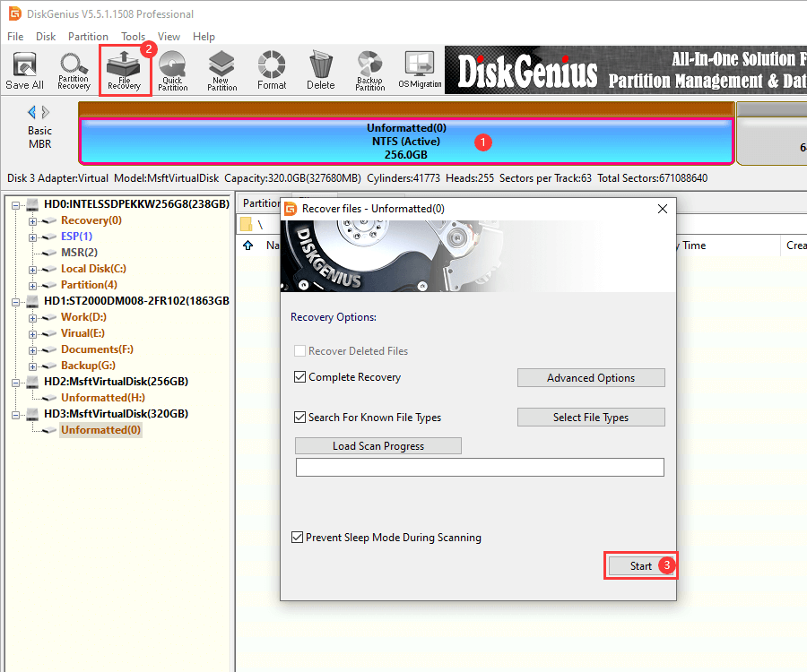Collapse the HD0 INTELSSDPEKKW256G8 disk node
This screenshot has width=807, height=672.
(x=16, y=204)
